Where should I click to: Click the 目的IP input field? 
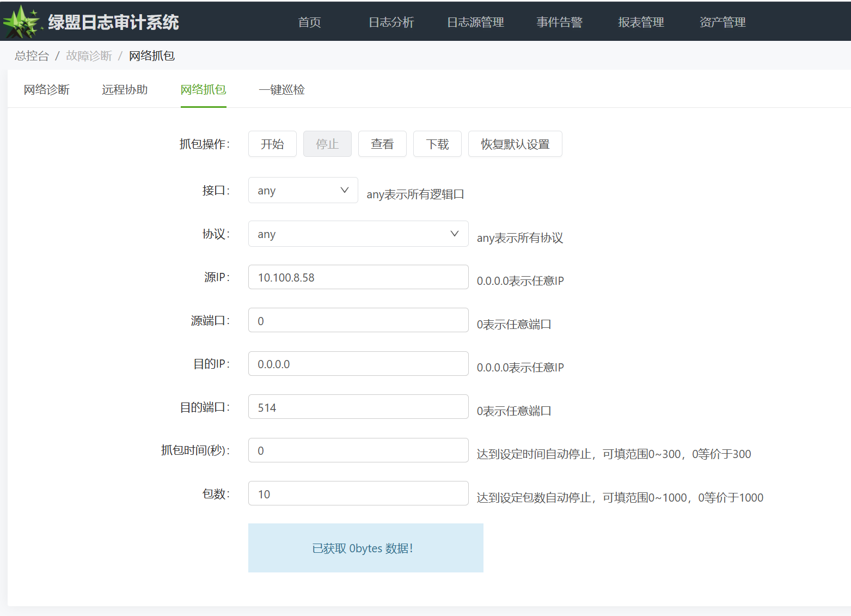click(x=358, y=364)
